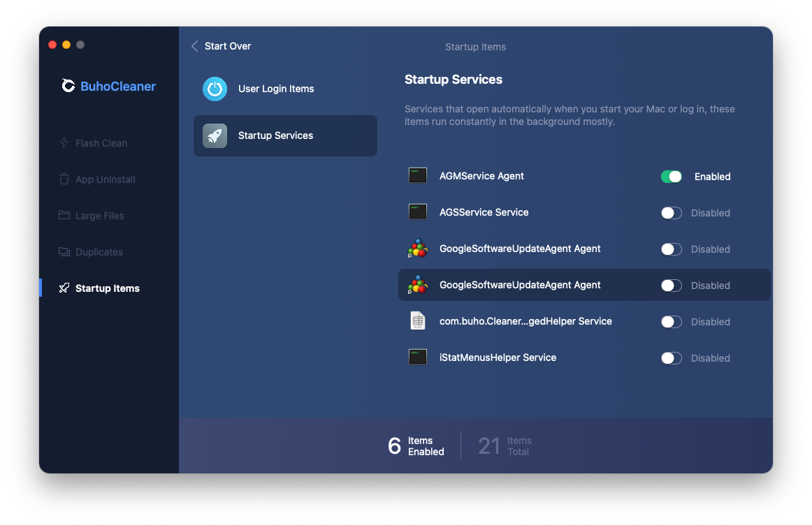Minimize the BuhoCleaner window with yellow button

coord(66,45)
